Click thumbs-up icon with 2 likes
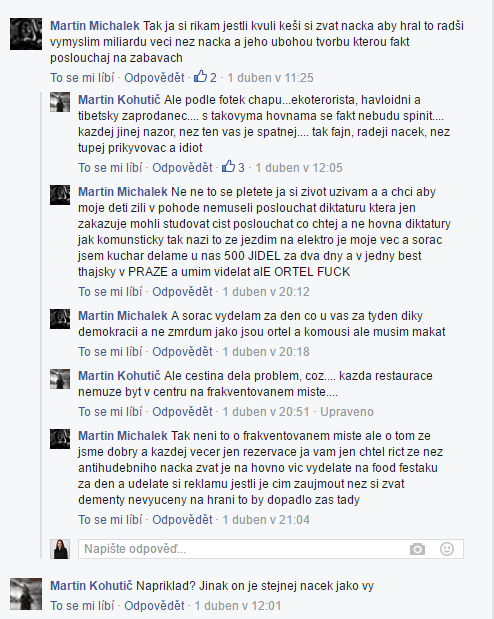The image size is (494, 619). (200, 77)
